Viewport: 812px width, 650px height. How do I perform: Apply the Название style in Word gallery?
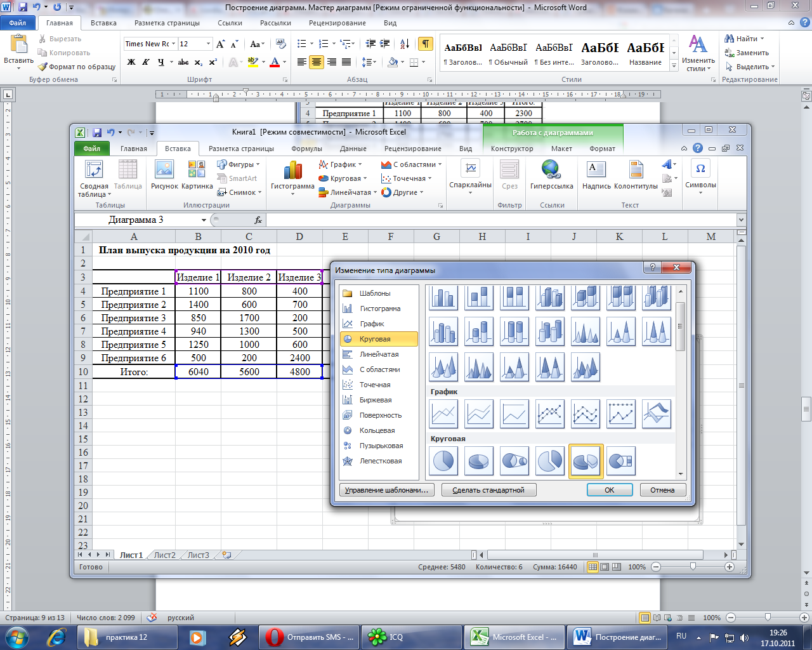coord(645,53)
